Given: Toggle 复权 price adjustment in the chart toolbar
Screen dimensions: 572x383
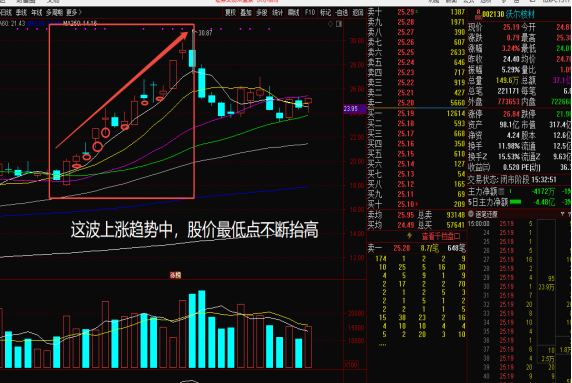Looking at the screenshot, I should [230, 13].
